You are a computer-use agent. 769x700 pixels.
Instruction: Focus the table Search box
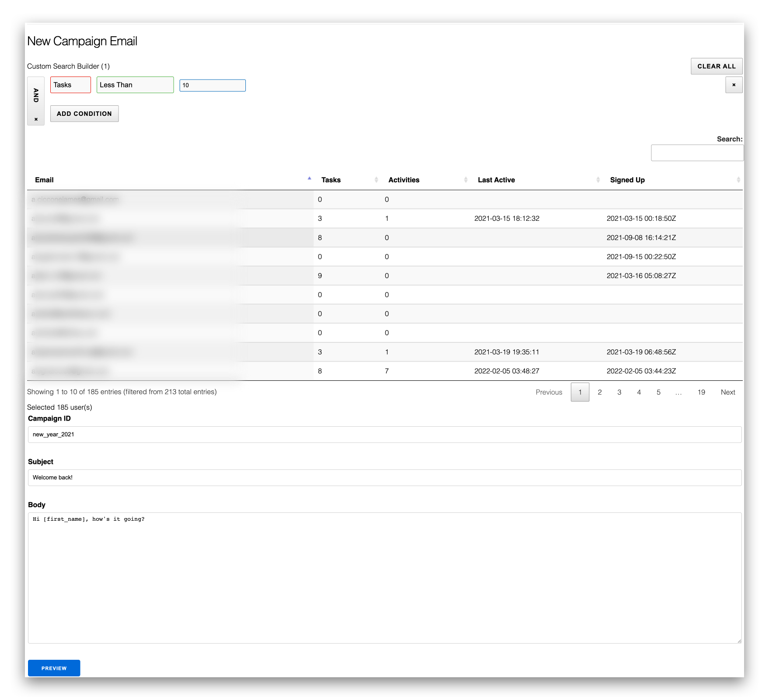(x=696, y=153)
